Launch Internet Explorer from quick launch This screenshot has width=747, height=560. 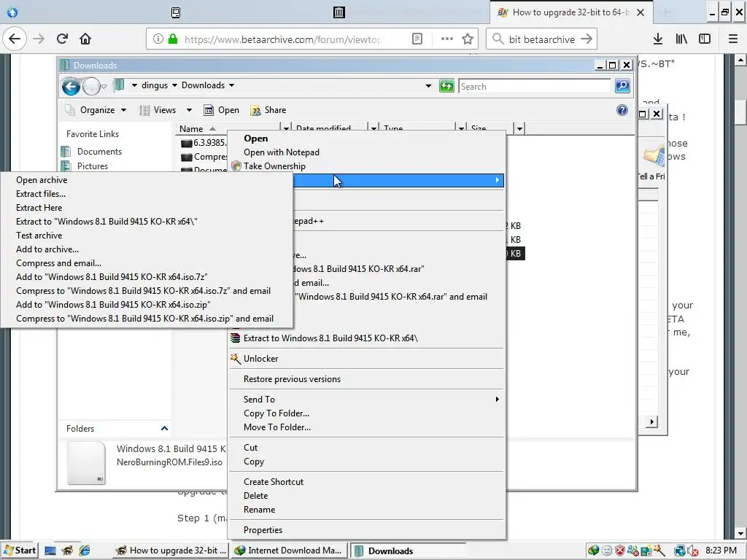click(85, 551)
